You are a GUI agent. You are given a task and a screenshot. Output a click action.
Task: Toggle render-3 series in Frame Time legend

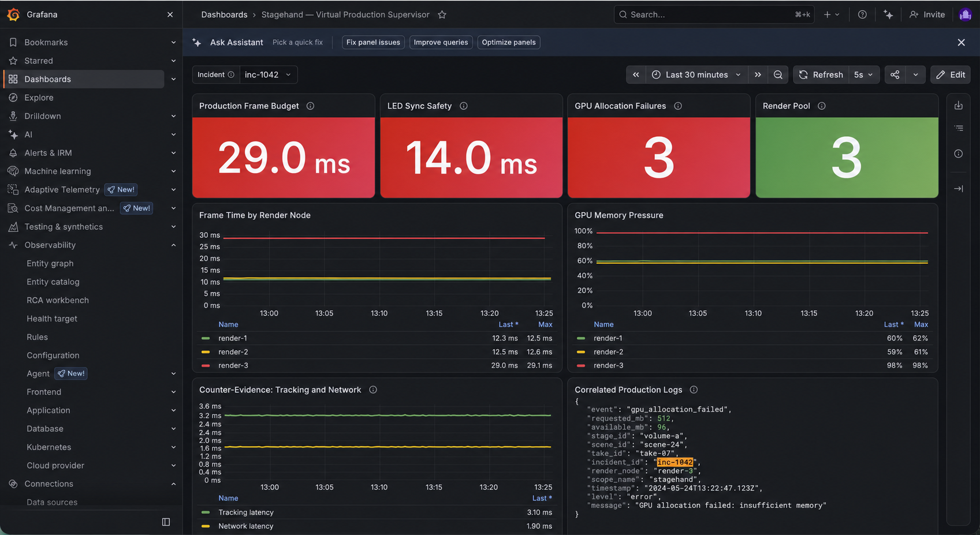[x=233, y=365]
